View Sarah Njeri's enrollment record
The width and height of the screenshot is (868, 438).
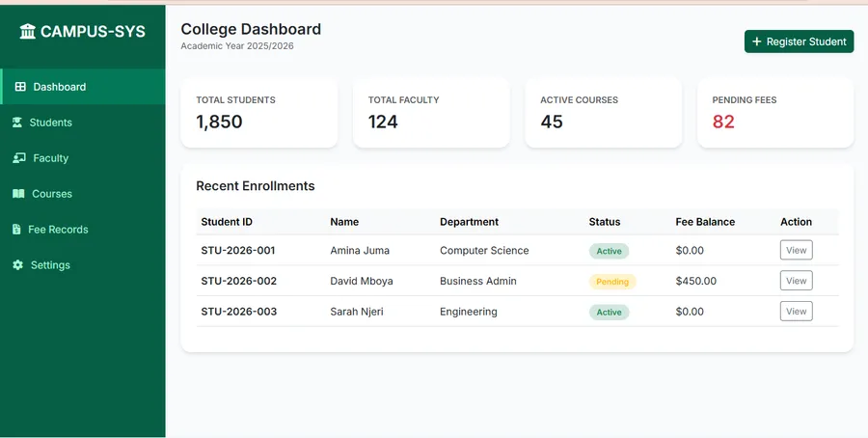796,312
